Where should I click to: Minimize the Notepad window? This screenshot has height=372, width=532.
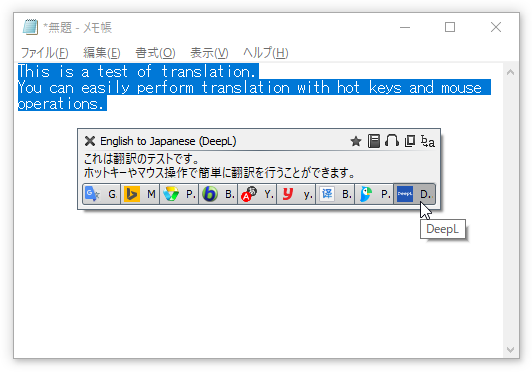pos(405,27)
